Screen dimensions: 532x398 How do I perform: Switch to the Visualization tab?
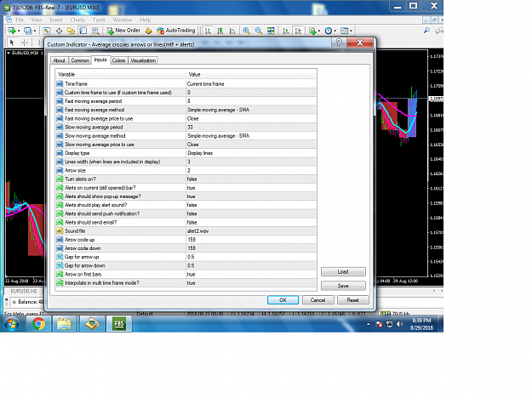[143, 60]
